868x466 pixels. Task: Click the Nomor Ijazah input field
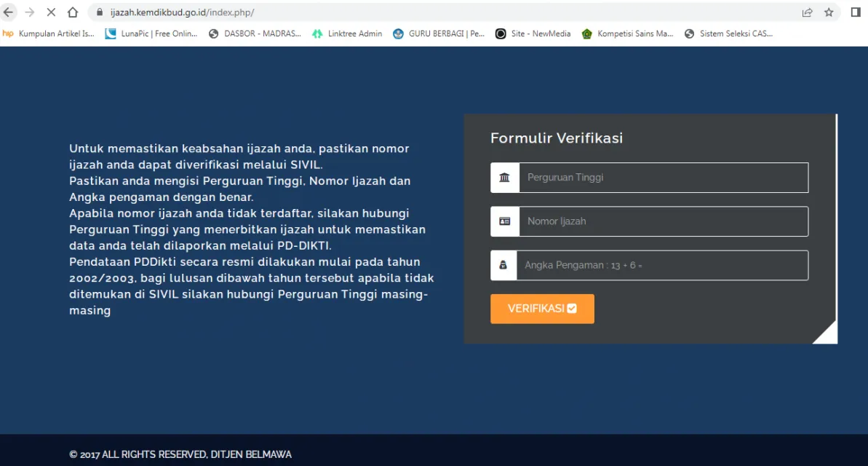click(664, 221)
